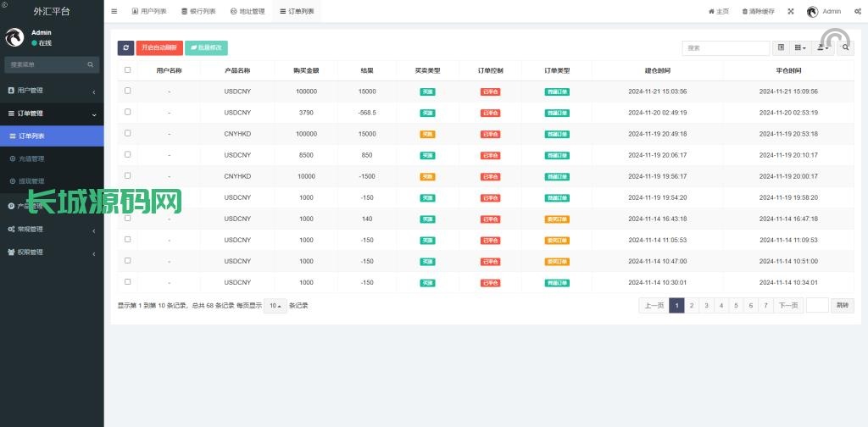Click the 清除缓存 trash icon link
The height and width of the screenshot is (427, 868).
(x=758, y=11)
